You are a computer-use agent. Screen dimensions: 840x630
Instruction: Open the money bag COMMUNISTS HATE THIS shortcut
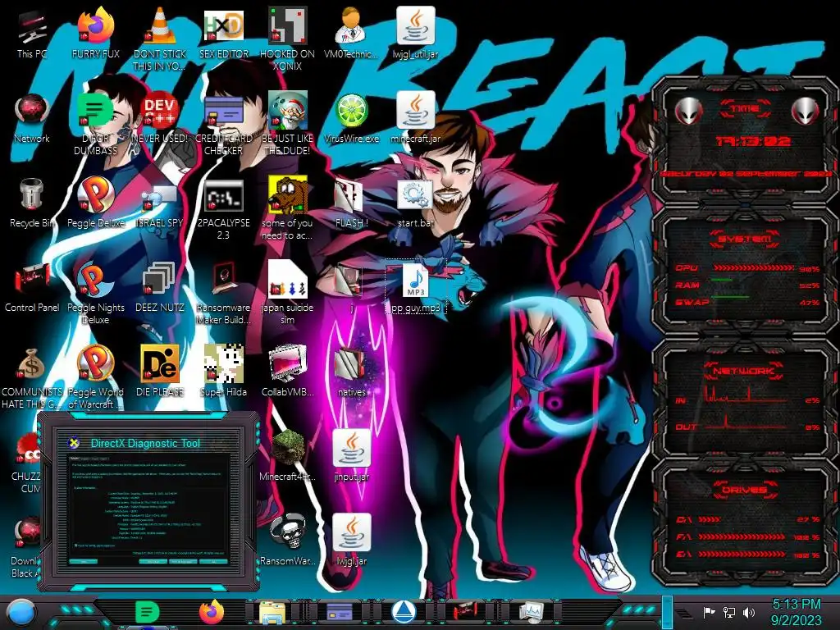point(32,377)
